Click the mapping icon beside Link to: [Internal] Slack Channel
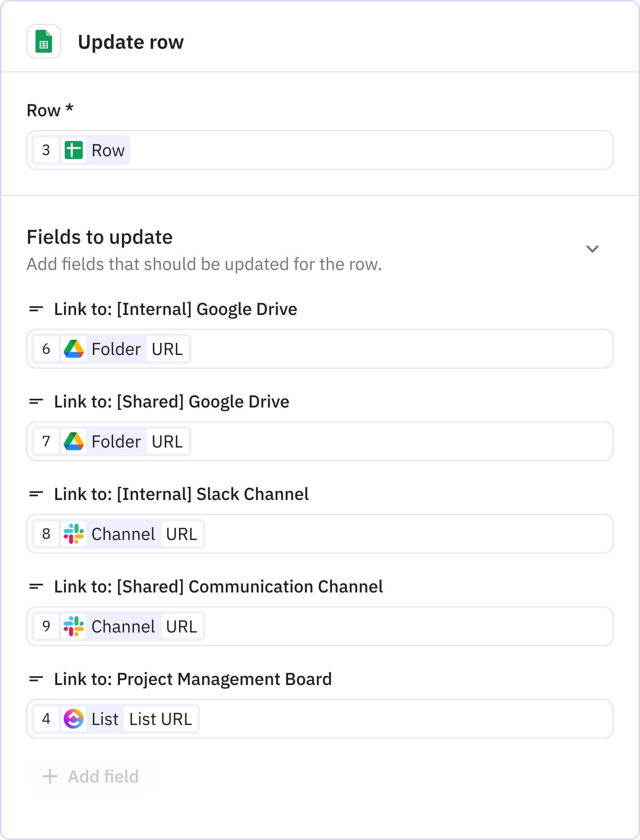 [x=36, y=494]
